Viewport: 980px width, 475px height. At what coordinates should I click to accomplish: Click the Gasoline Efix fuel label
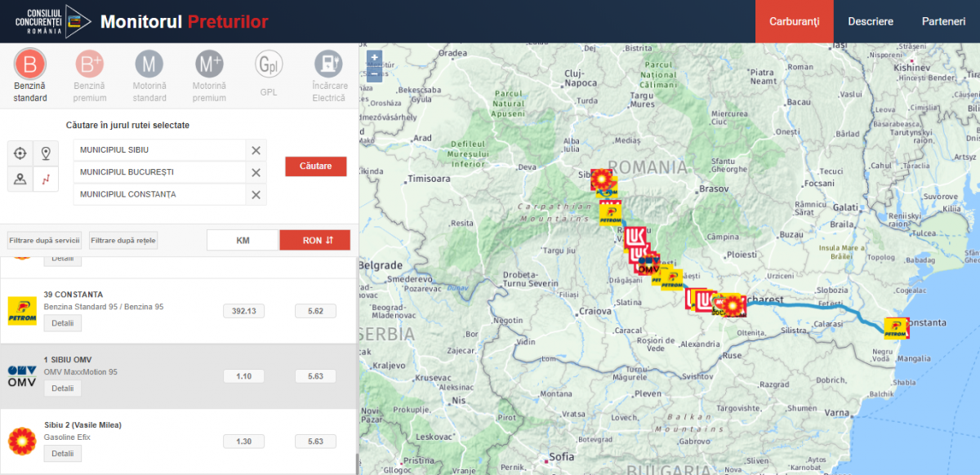point(67,437)
